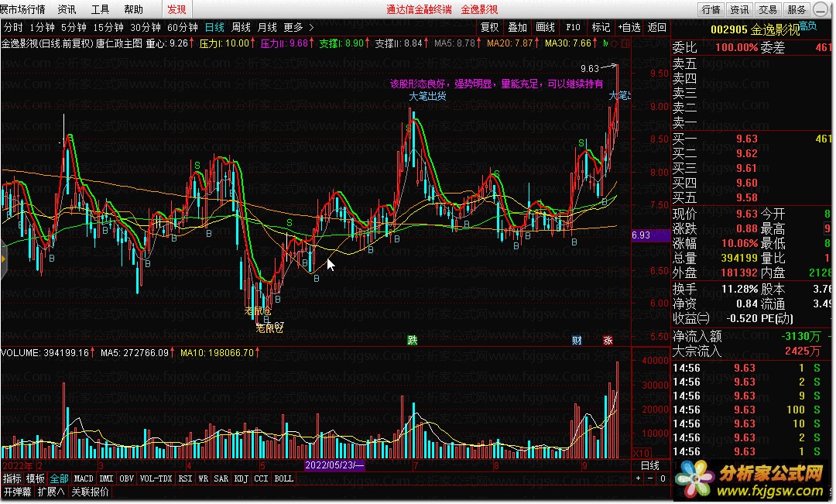
Task: Click the 资讯 button at top right
Action: 739,9
